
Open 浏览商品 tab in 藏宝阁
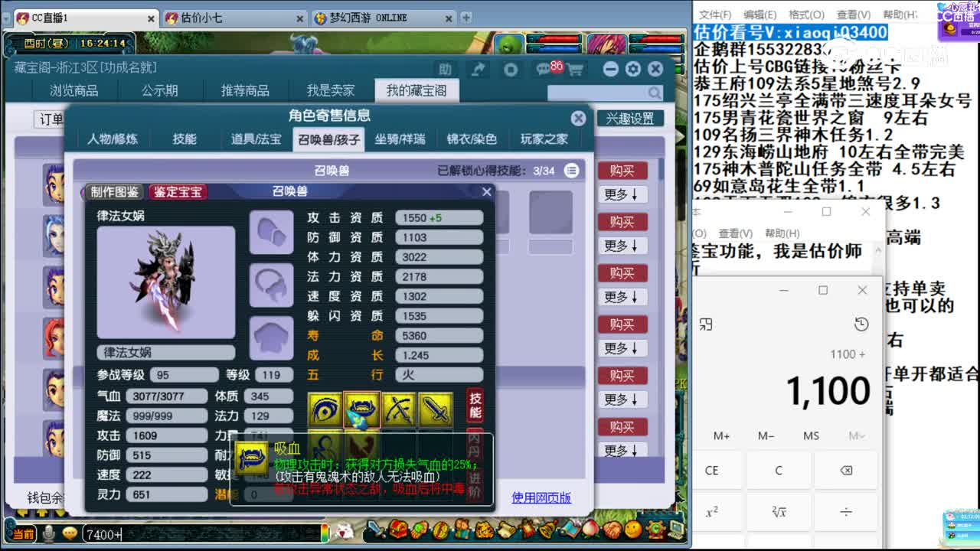(x=74, y=90)
